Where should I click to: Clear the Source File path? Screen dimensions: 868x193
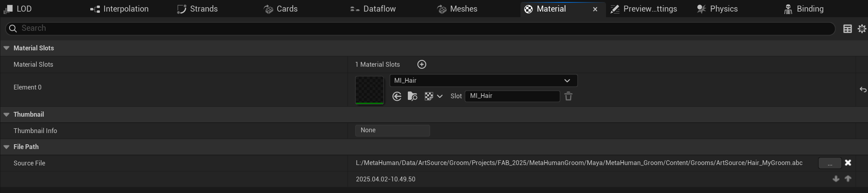[848, 163]
